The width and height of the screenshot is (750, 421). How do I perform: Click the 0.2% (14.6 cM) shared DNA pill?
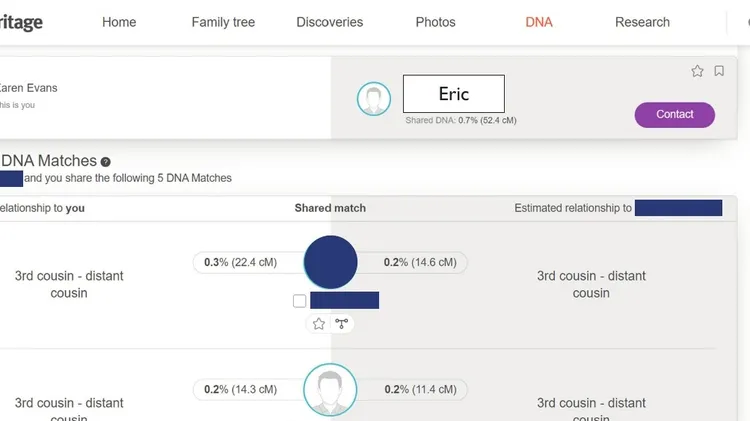[420, 262]
